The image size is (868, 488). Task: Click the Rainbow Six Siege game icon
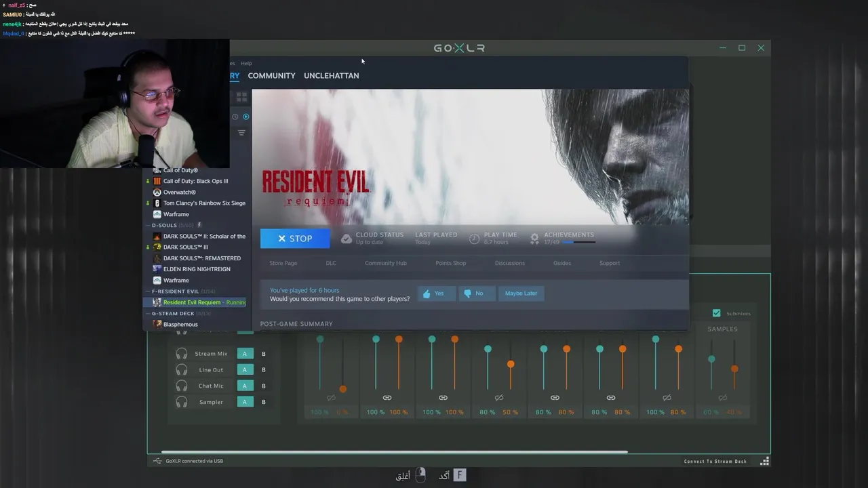click(157, 203)
